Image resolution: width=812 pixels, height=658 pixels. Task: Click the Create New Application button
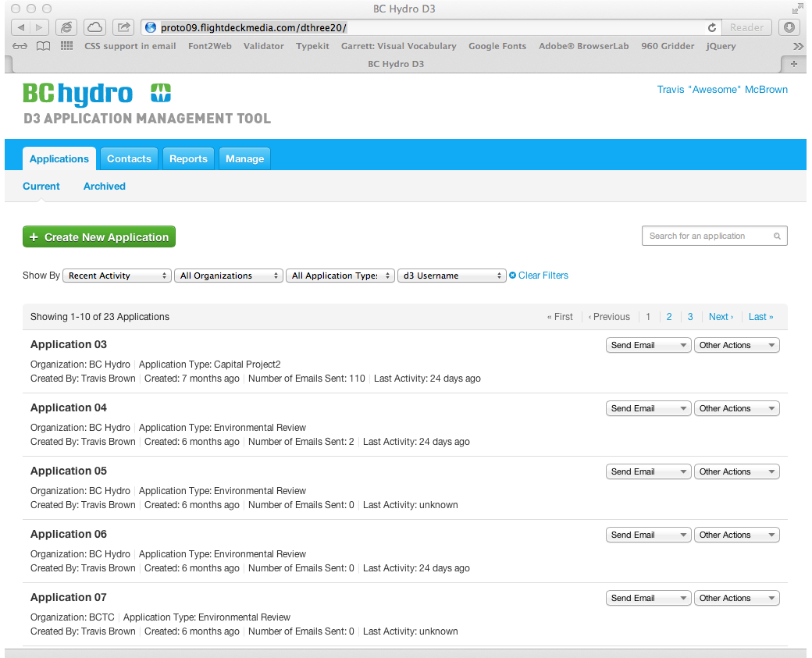point(99,237)
